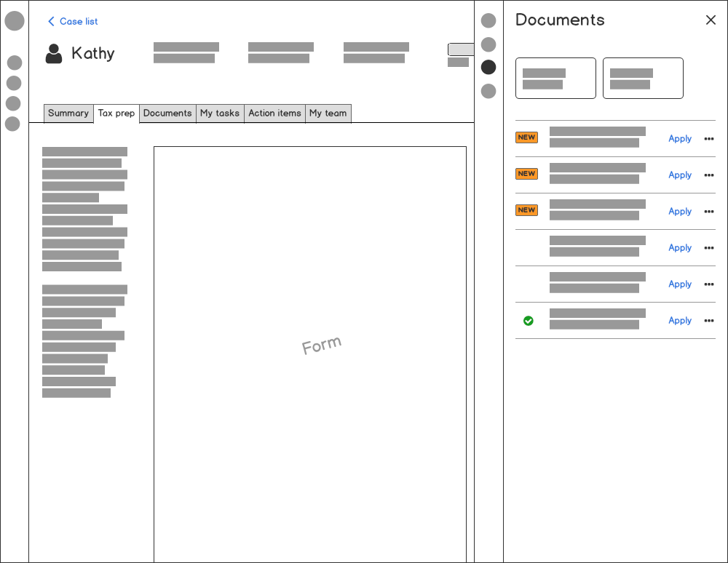This screenshot has height=563, width=728.
Task: Select the Tax prep tab
Action: [116, 113]
